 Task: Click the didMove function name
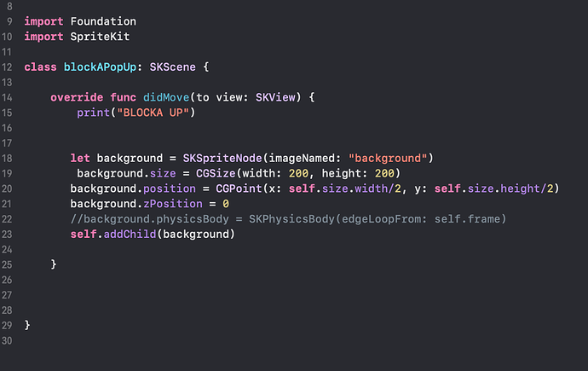pyautogui.click(x=166, y=97)
